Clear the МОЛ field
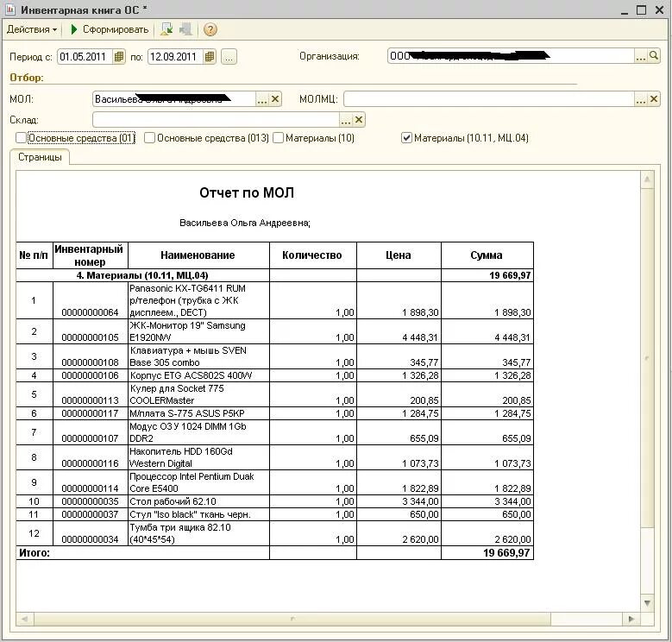 [275, 99]
